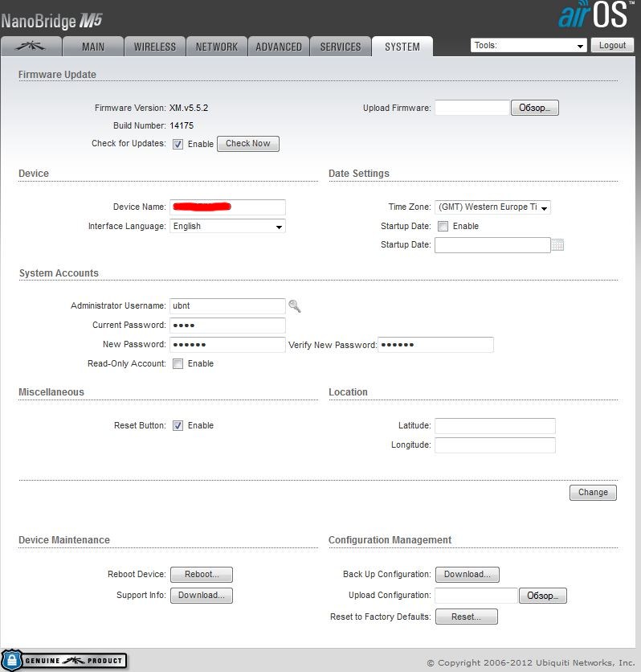Switch to the WIRELESS tab

155,47
